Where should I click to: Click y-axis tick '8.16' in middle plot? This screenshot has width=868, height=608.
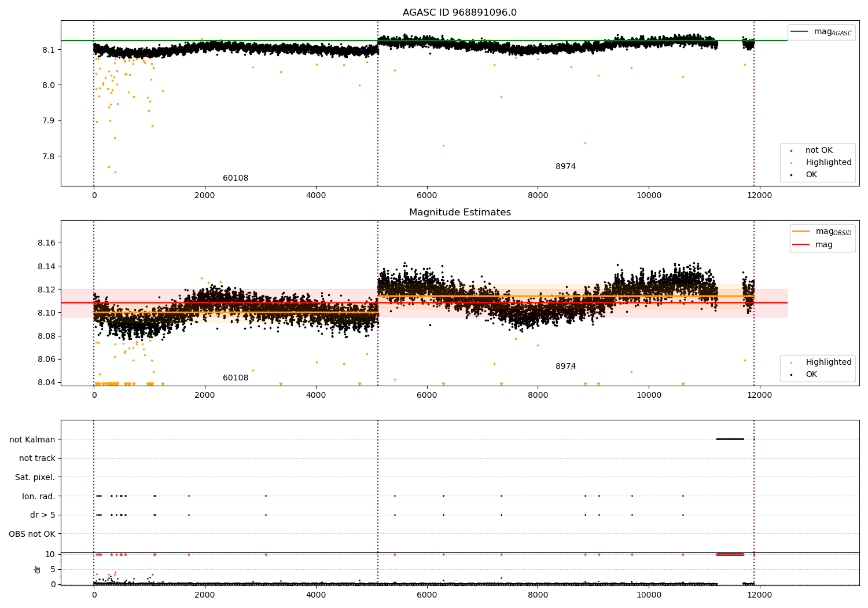tap(46, 243)
